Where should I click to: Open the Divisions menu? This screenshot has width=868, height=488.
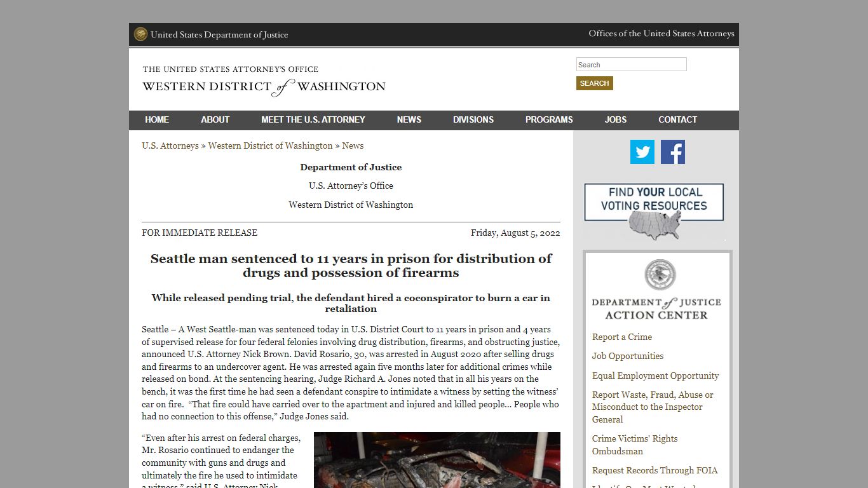(473, 119)
